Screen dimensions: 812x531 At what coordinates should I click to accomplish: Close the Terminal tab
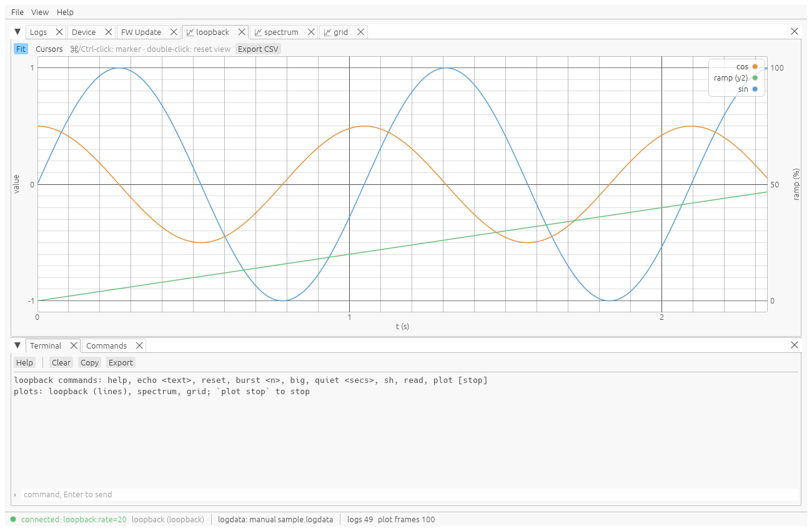click(x=74, y=345)
